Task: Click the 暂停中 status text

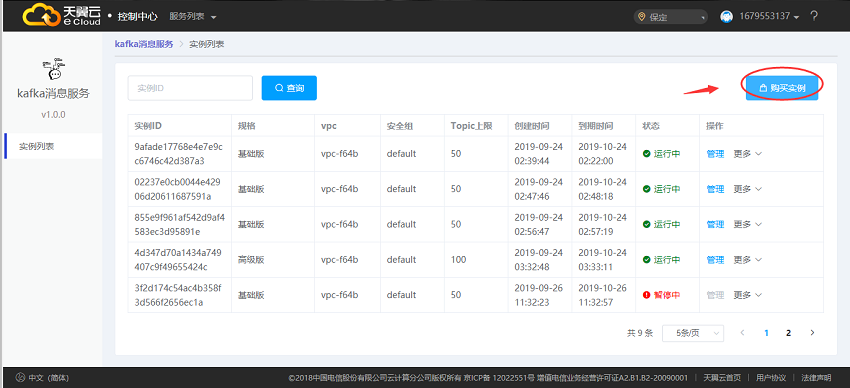Action: (x=667, y=295)
